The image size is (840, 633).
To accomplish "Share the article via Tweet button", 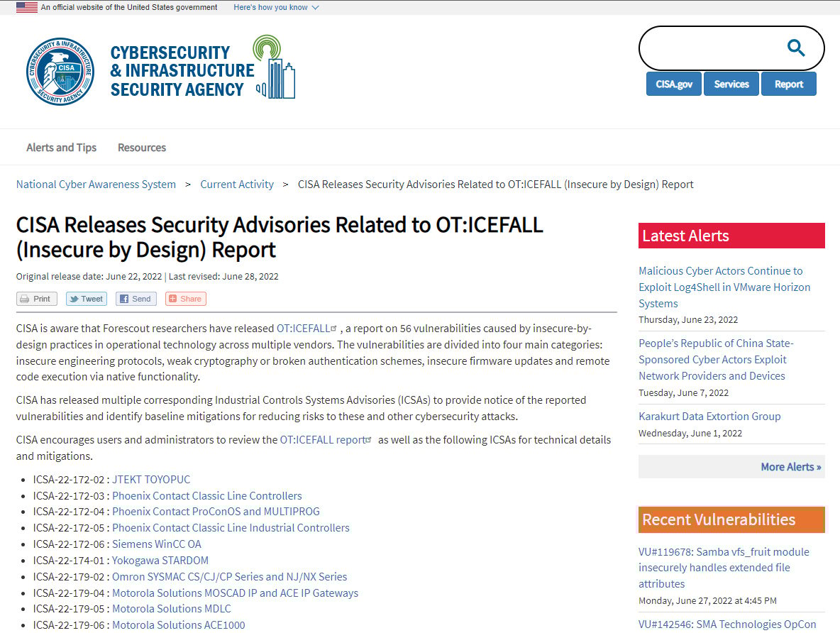I will [x=87, y=299].
